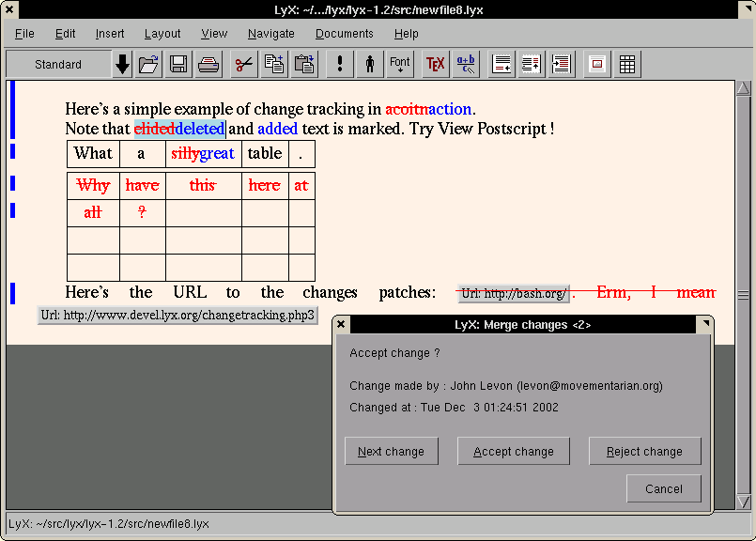Open the Documents menu
This screenshot has width=756, height=541.
tap(344, 34)
